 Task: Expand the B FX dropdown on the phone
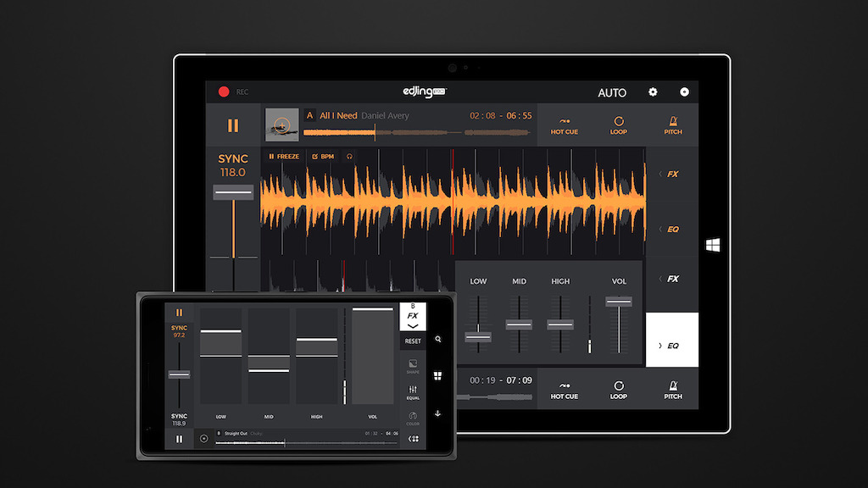pos(413,317)
